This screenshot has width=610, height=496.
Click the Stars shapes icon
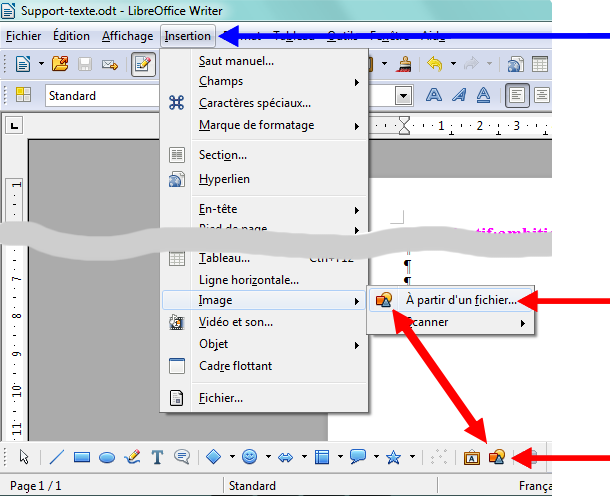[393, 457]
